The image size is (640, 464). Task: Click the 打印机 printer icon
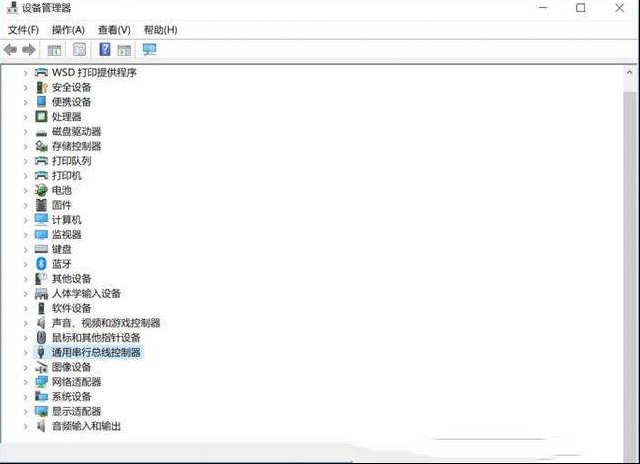click(41, 175)
